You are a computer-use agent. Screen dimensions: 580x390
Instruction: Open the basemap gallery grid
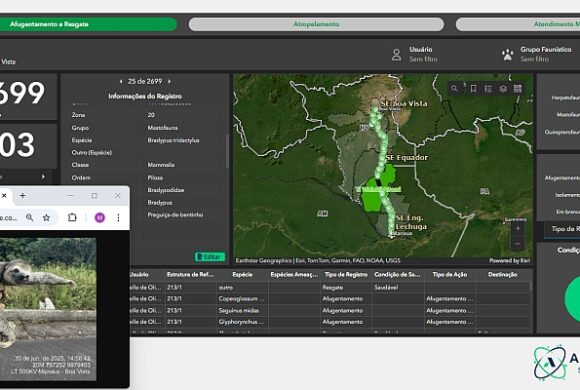pyautogui.click(x=517, y=89)
